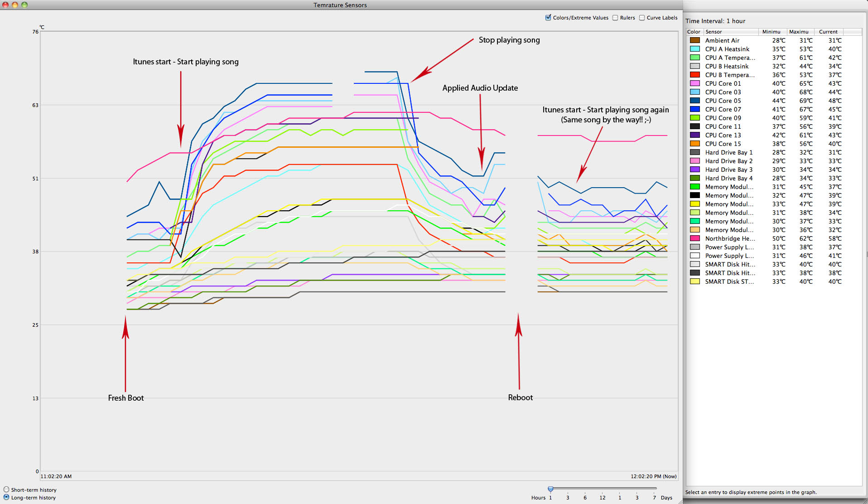Viewport: 868px width, 504px height.
Task: Click the Time Interval: 1 hour label
Action: tap(715, 21)
